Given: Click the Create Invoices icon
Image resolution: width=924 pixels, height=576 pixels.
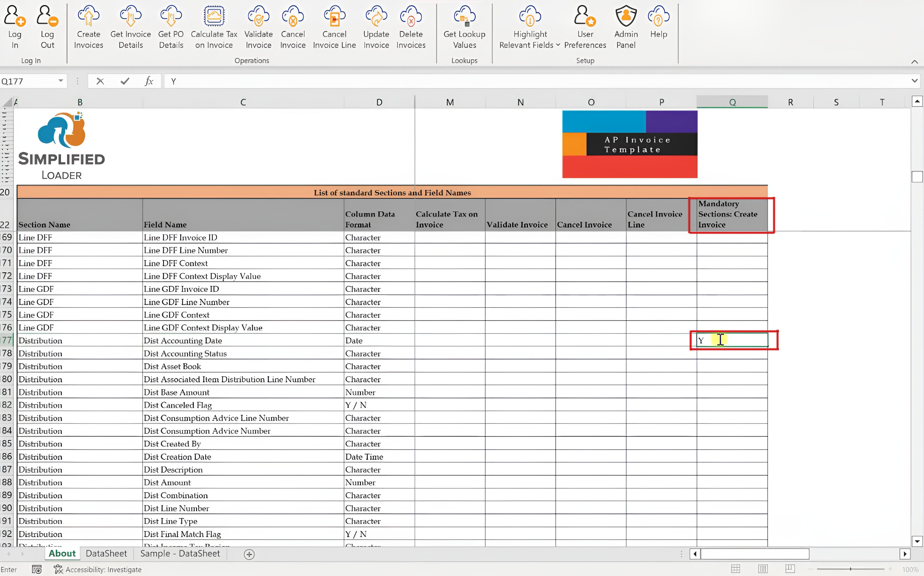Looking at the screenshot, I should pos(88,27).
